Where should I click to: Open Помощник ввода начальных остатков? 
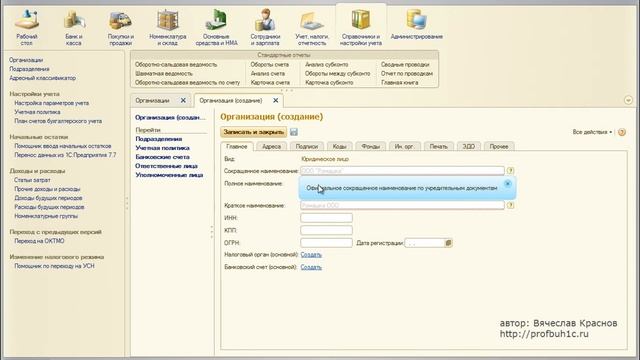(62, 146)
